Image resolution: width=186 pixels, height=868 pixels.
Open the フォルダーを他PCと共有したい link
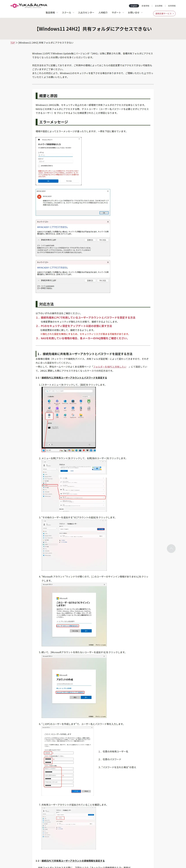tap(110, 367)
